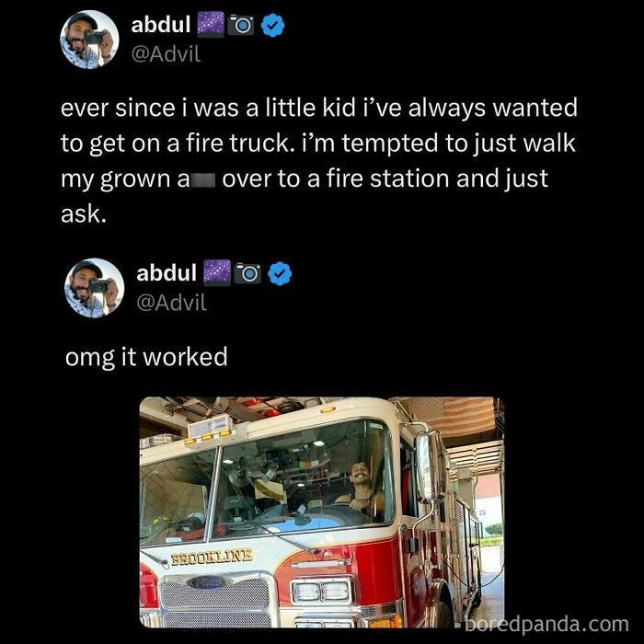Open the @Advil handle above "omg it worked"

point(172,303)
